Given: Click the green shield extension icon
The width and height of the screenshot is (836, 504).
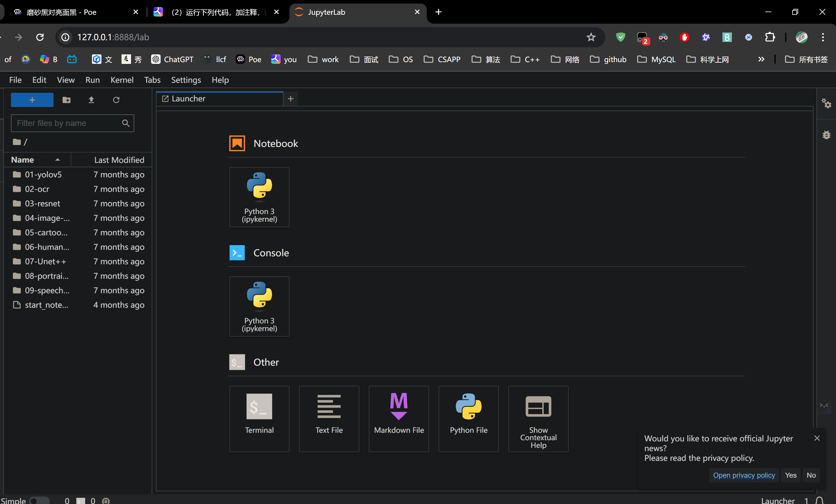Looking at the screenshot, I should [620, 37].
